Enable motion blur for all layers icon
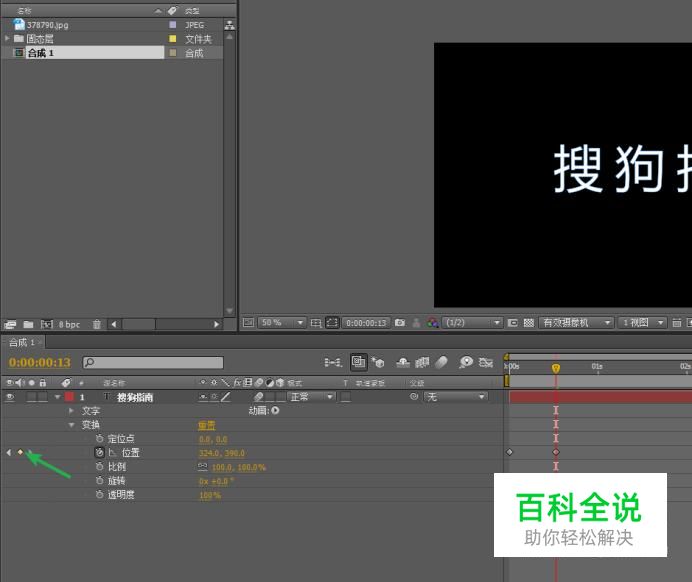692x582 pixels. point(441,363)
